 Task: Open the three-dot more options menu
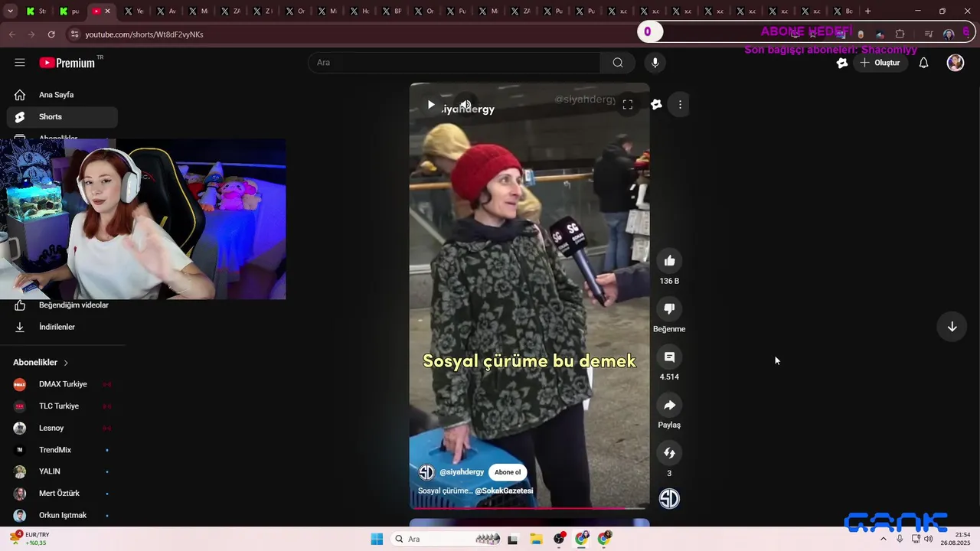click(680, 105)
